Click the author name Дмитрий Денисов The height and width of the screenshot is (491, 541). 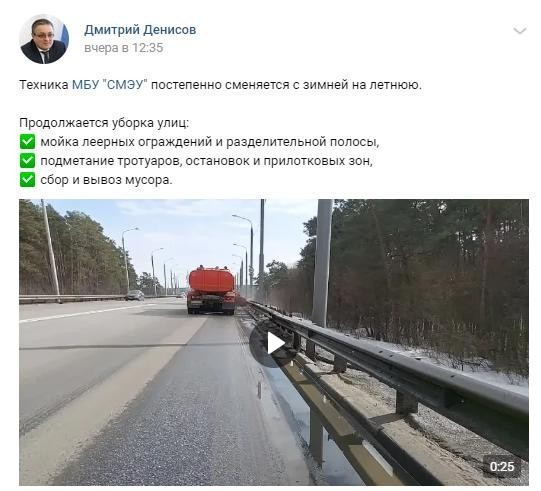click(x=140, y=30)
